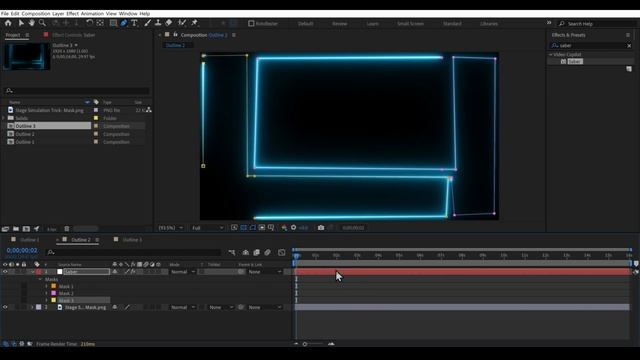The image size is (640, 360).
Task: Select the Eraser tool
Action: [x=169, y=23]
